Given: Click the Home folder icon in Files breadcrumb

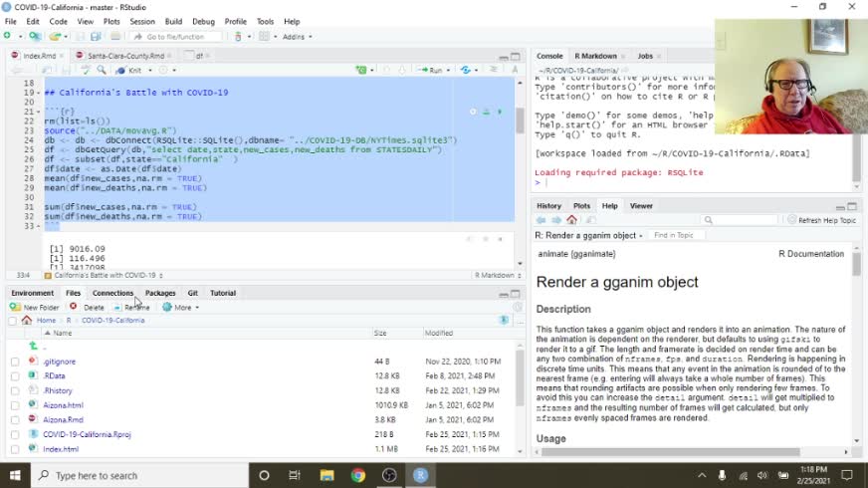Looking at the screenshot, I should 27,320.
